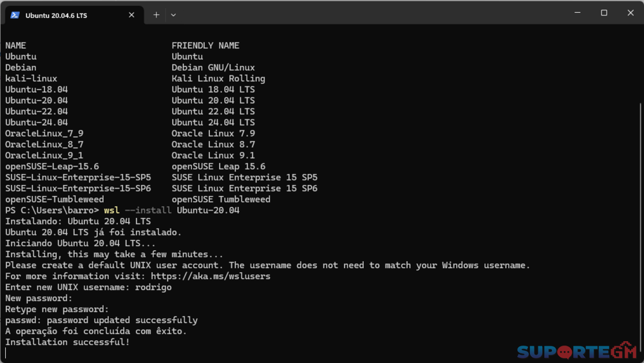The width and height of the screenshot is (644, 363).
Task: Click the kali-linux distribution name
Action: click(31, 79)
